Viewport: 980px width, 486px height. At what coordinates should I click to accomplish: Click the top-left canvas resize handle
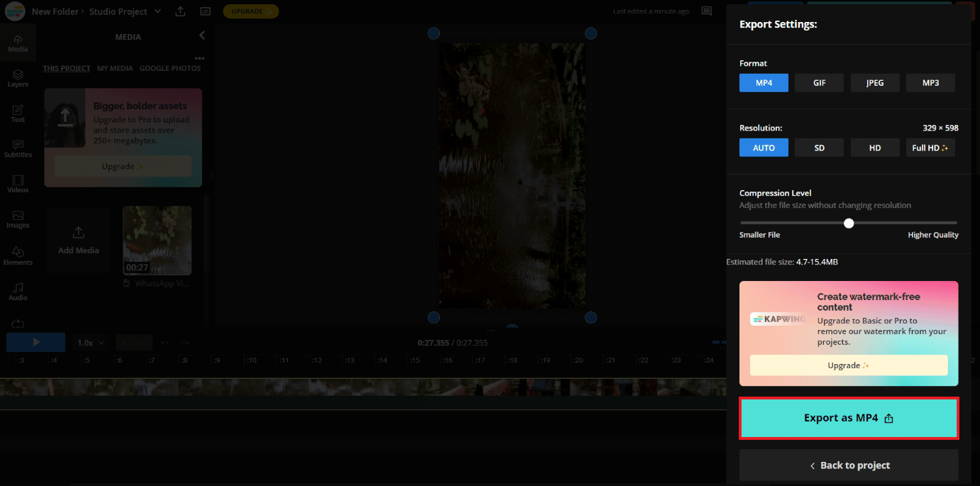click(434, 33)
